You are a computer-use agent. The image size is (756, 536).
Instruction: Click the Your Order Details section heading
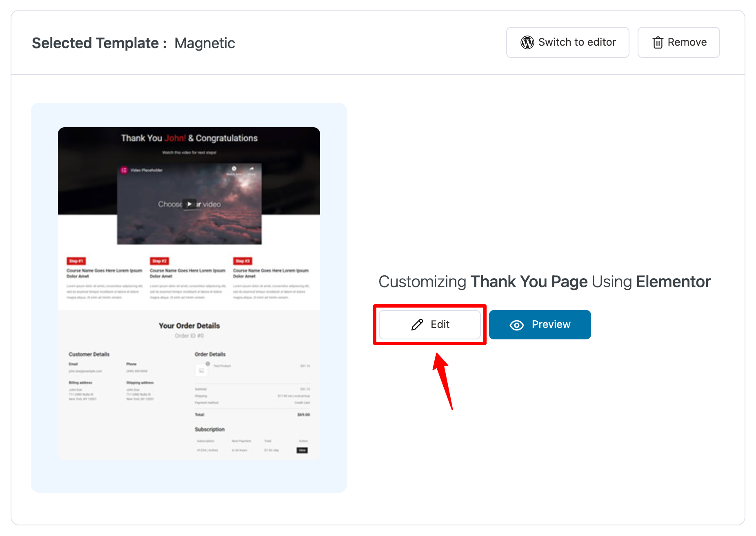pos(189,326)
